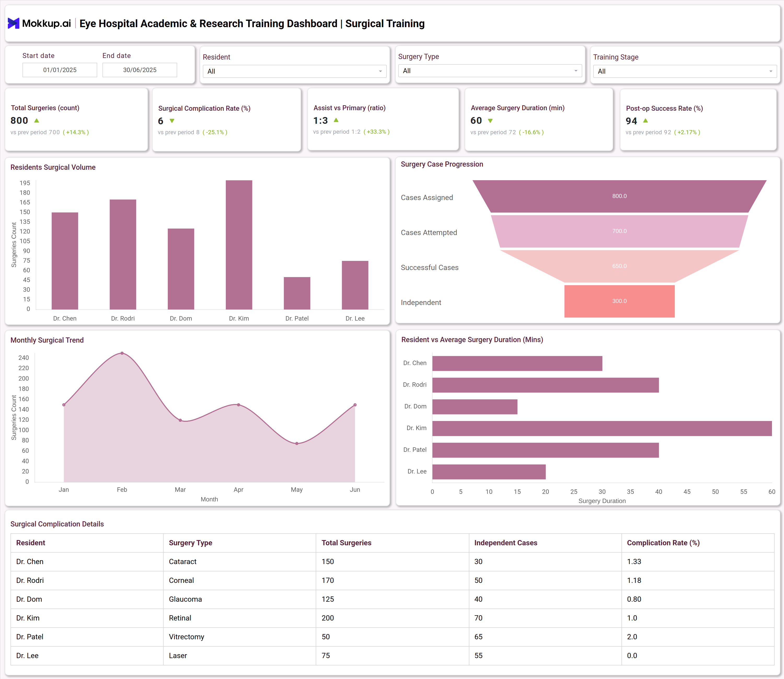Click the Surgical Complication Details heading
This screenshot has width=784, height=679.
point(57,524)
